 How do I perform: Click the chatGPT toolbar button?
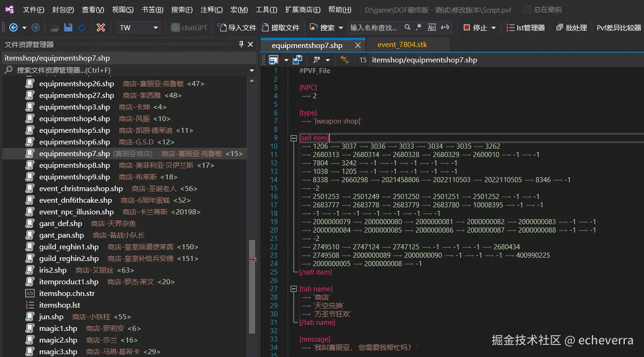tap(189, 27)
